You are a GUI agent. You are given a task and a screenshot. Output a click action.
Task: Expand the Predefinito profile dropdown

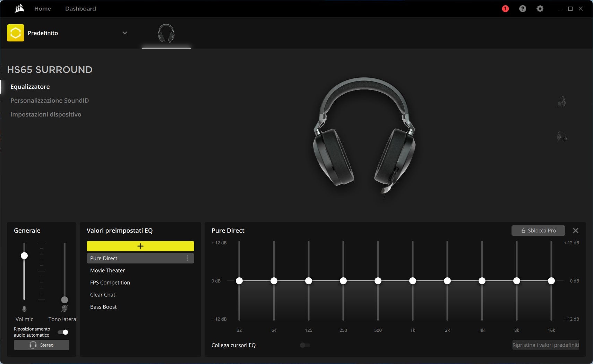[x=125, y=33]
